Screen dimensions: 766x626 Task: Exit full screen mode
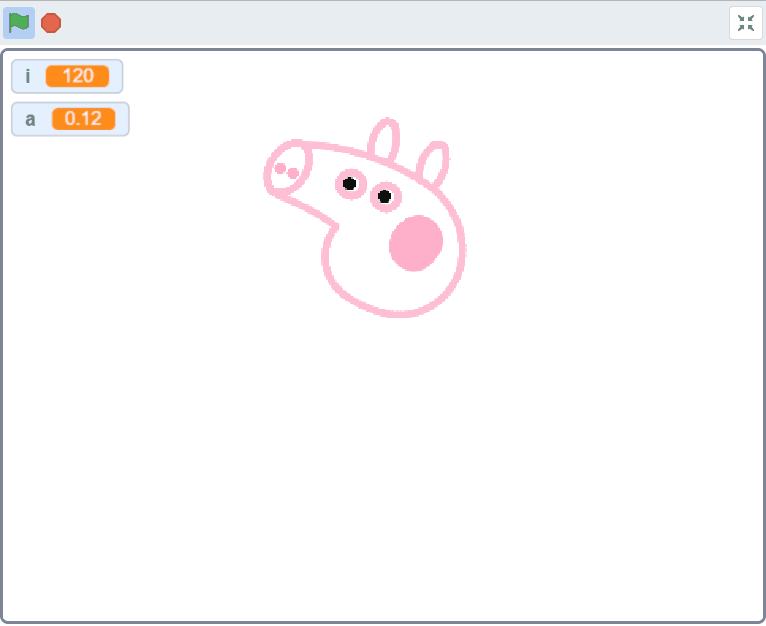745,23
